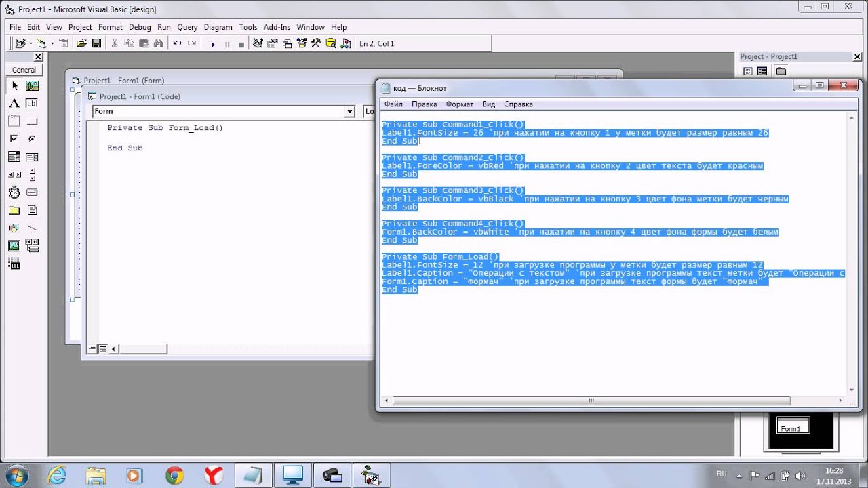Select the Image control tool
This screenshot has height=488, width=868.
click(14, 245)
